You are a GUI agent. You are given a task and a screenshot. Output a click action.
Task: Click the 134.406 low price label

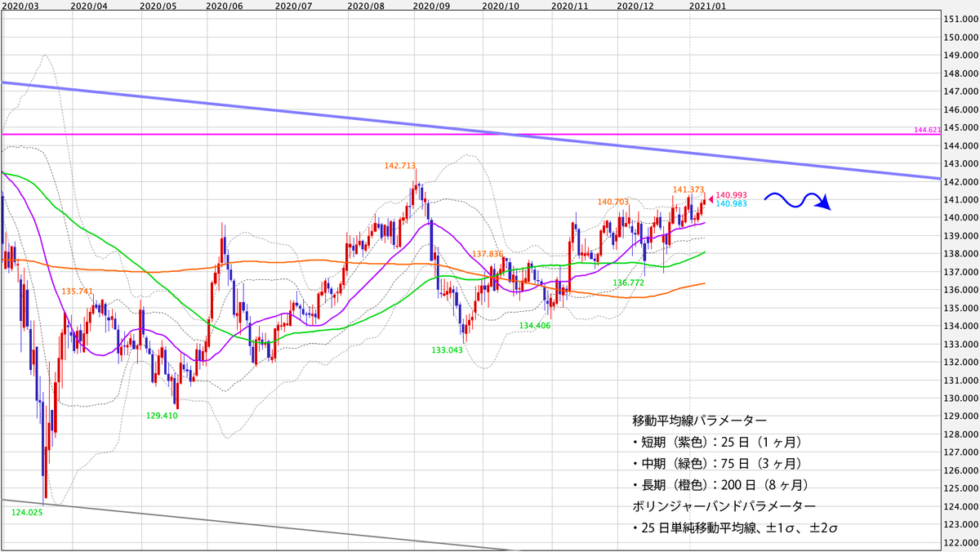[533, 324]
